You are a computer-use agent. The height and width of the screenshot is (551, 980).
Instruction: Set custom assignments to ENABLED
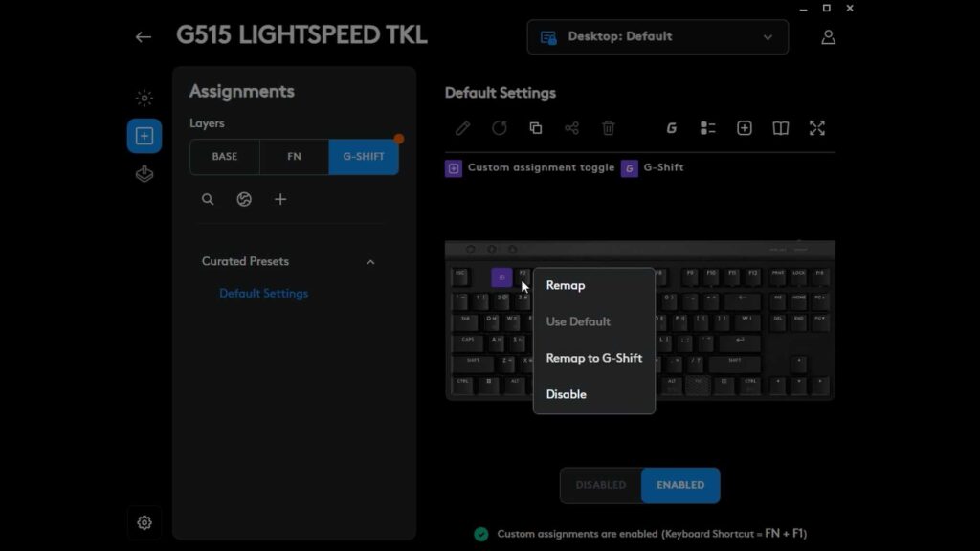click(x=680, y=485)
